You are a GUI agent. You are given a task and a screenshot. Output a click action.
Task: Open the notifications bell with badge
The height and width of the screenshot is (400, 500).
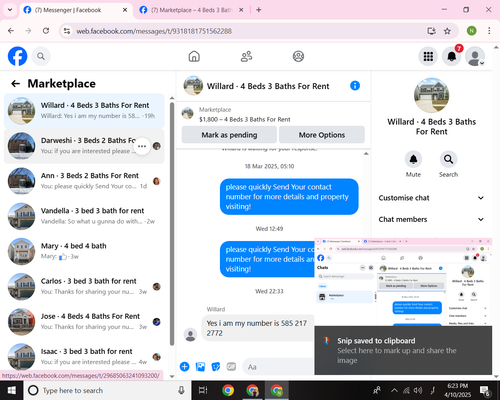pos(452,56)
